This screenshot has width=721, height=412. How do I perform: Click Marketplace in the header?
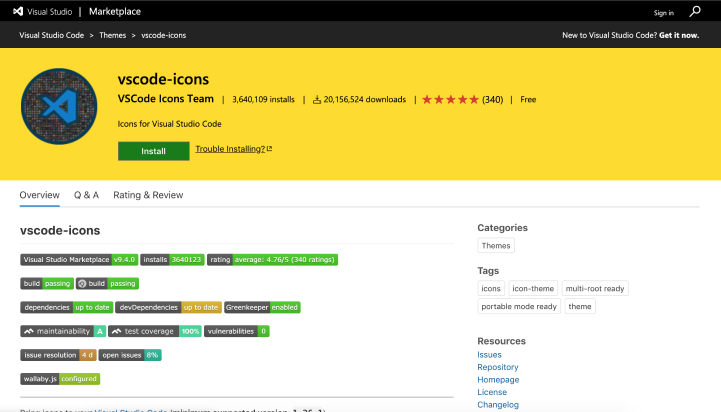point(115,11)
